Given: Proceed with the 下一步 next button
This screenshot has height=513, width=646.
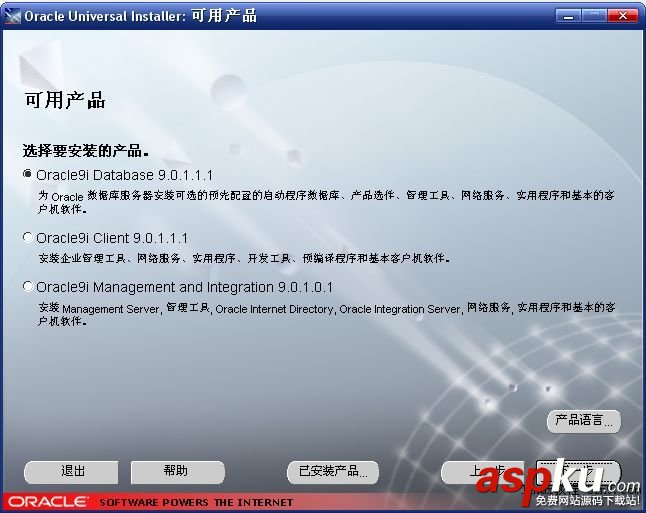Looking at the screenshot, I should pos(578,472).
